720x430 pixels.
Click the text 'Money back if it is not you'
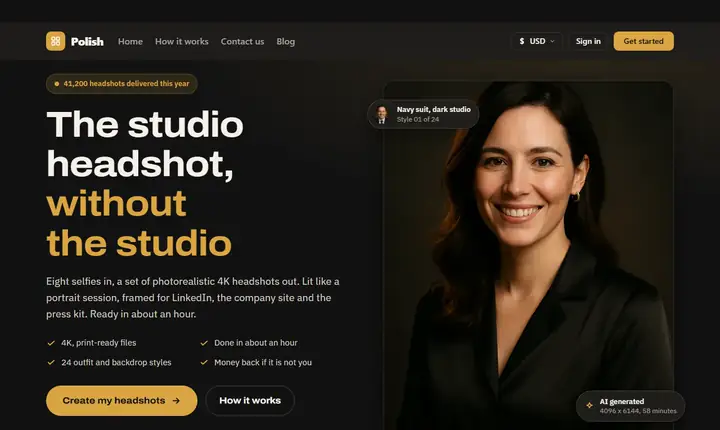pos(263,362)
